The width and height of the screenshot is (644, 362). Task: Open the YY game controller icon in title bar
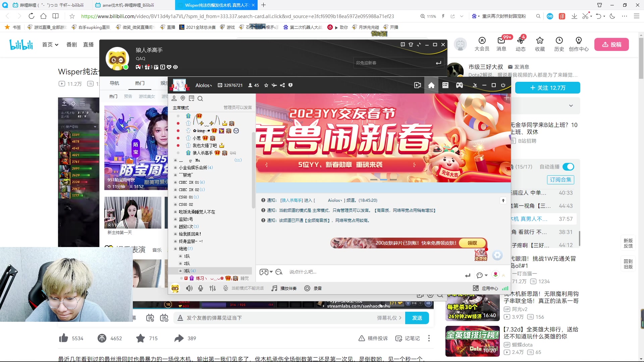click(460, 85)
